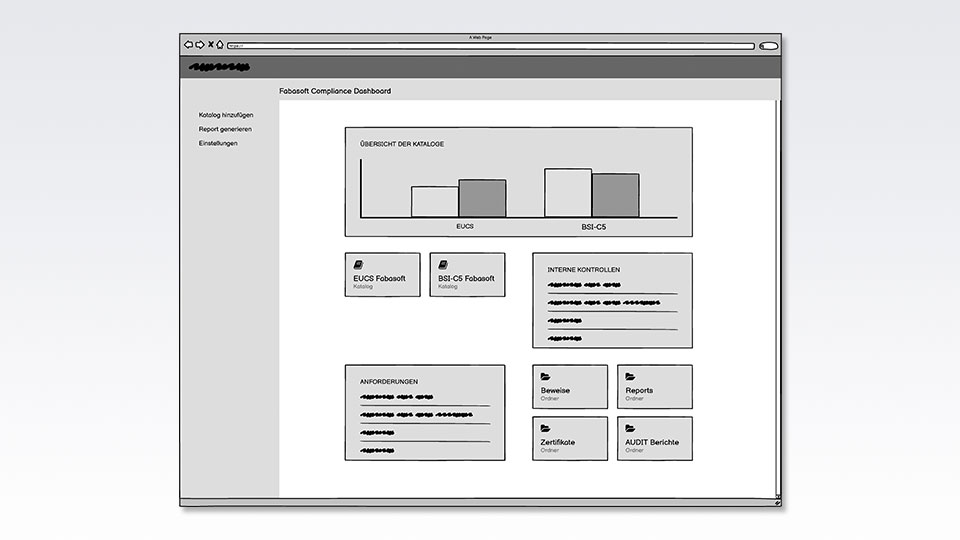
Task: Open Einstellungen in sidebar
Action: 218,143
